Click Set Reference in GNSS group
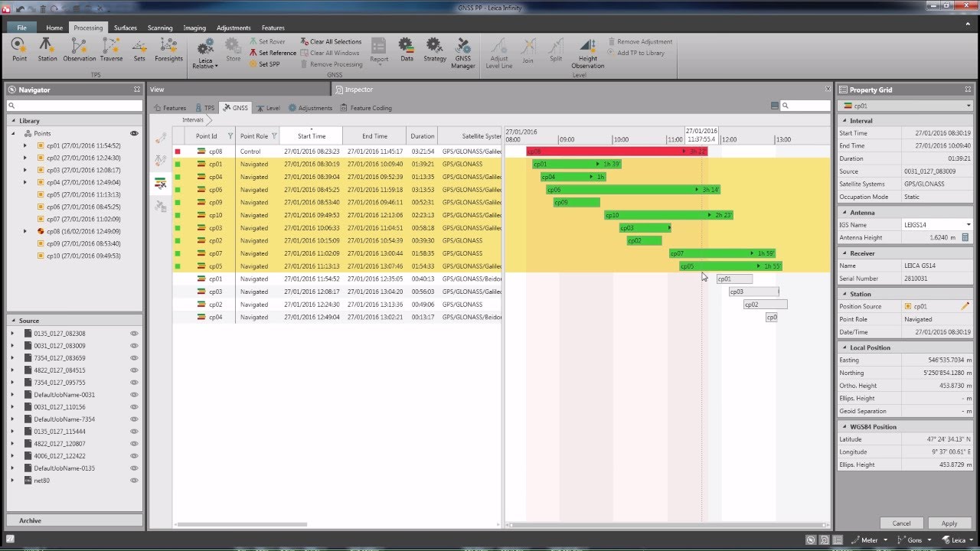This screenshot has width=980, height=551. (273, 53)
